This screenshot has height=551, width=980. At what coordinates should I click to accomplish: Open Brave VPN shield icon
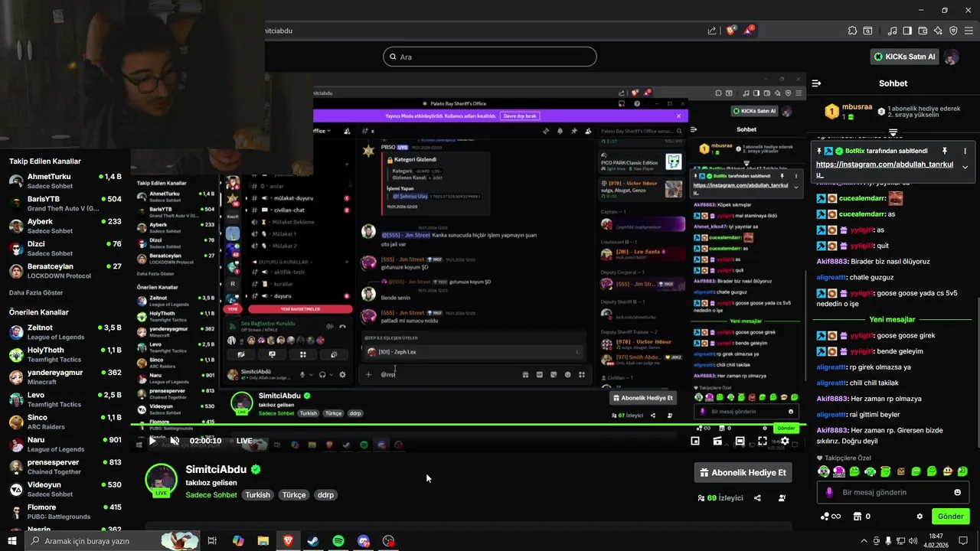tap(953, 31)
